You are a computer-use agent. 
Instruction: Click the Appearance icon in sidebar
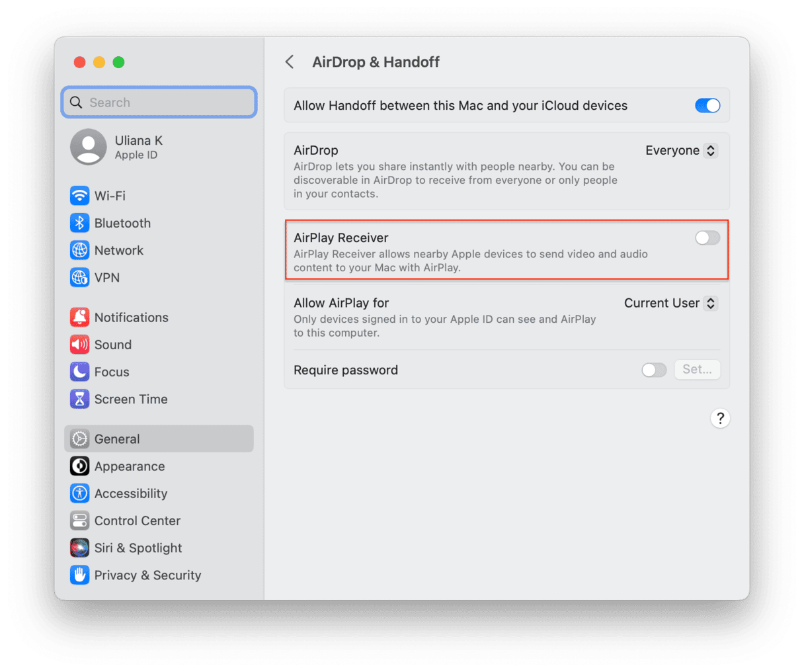(79, 466)
